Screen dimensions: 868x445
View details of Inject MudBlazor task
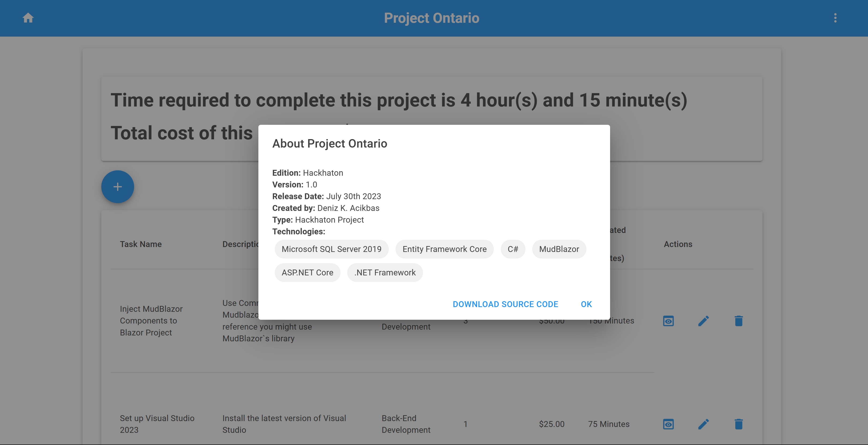[x=668, y=321]
